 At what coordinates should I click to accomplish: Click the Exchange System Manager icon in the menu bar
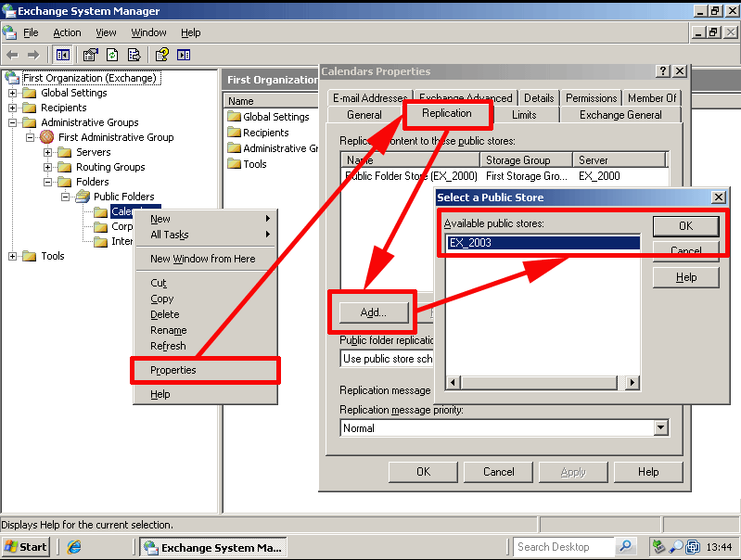click(9, 32)
